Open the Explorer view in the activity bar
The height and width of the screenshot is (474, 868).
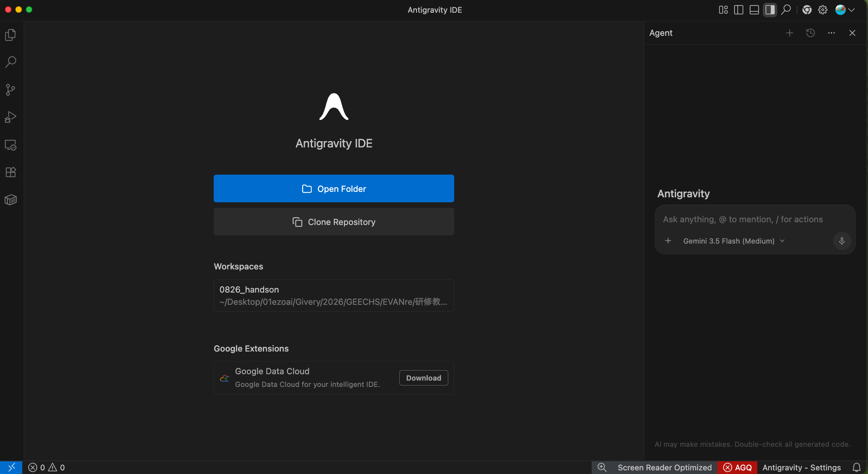pos(11,35)
